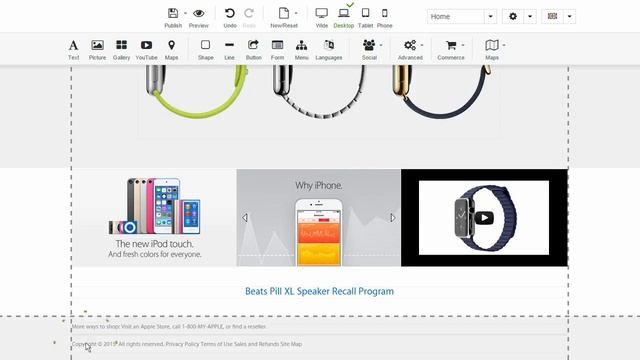The image size is (640, 360).
Task: Switch to Desktop view
Action: pos(344,13)
